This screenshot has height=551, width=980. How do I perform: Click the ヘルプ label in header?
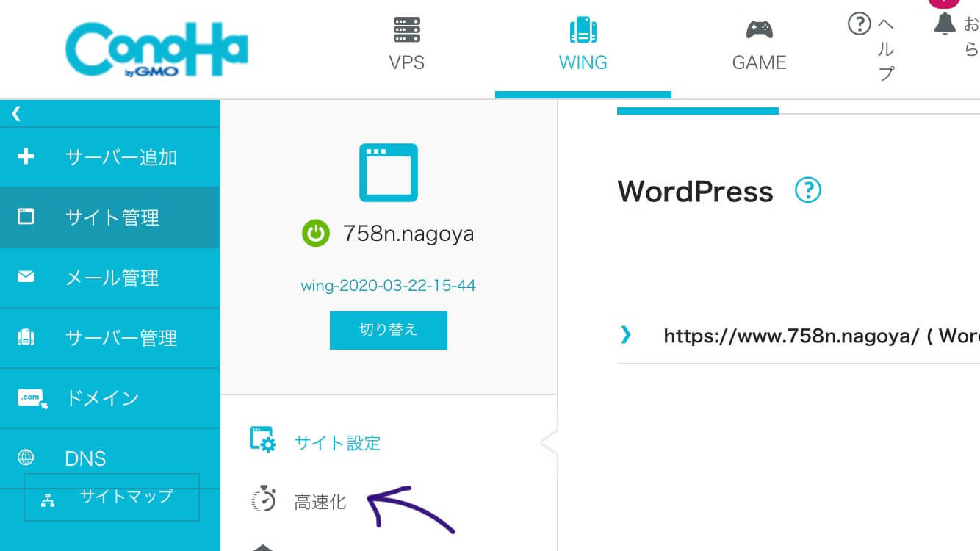887,48
